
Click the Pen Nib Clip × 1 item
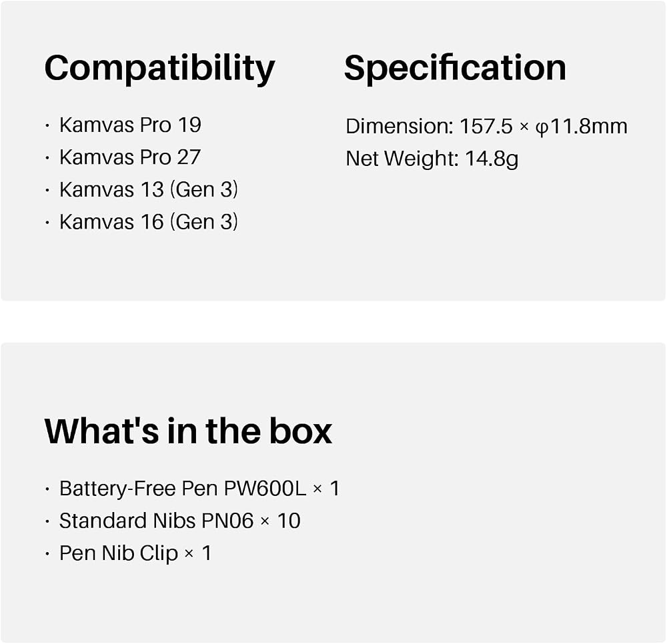(x=135, y=553)
